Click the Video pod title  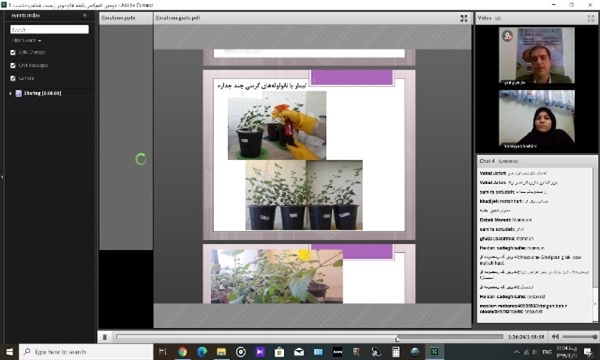(x=484, y=18)
